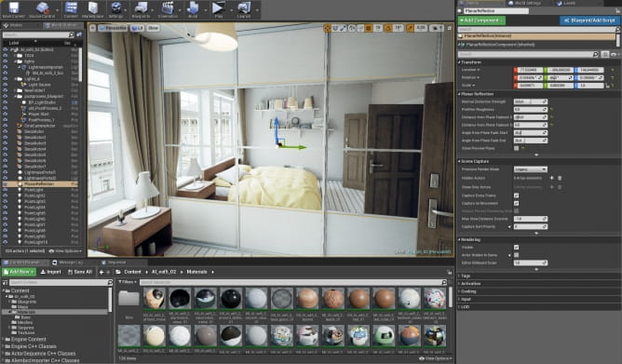Screen dimensions: 622x364
Task: Click the Play toolbar icon
Action: point(218,8)
